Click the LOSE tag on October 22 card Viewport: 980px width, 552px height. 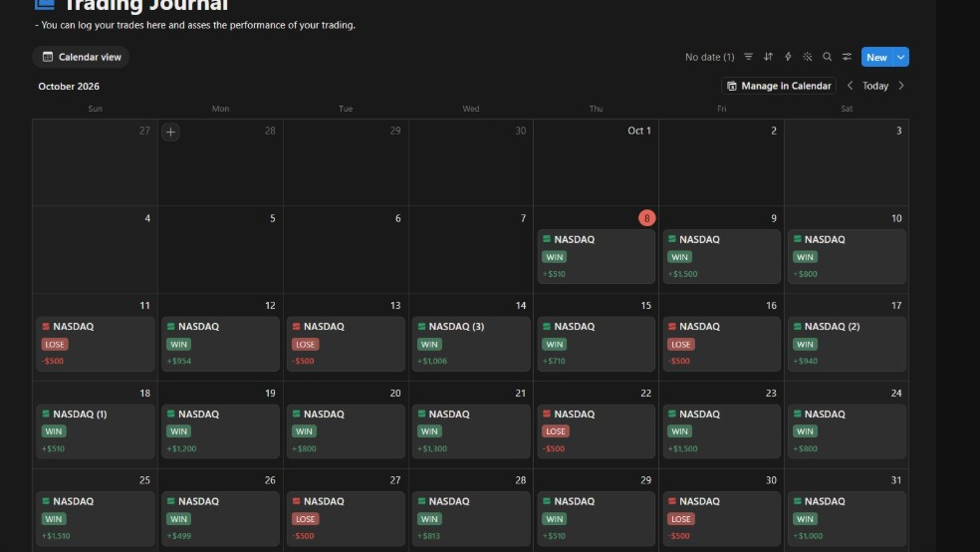click(x=555, y=431)
